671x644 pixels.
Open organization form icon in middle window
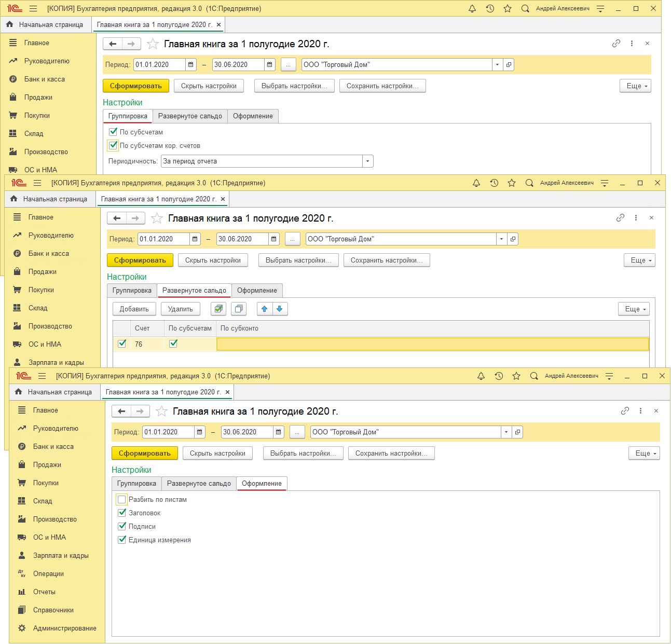[x=513, y=239]
